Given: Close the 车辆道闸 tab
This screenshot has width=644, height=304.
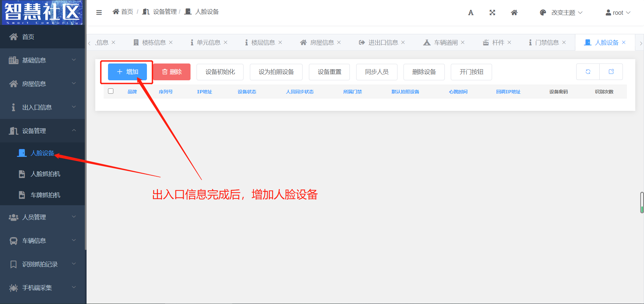Looking at the screenshot, I should [x=463, y=42].
